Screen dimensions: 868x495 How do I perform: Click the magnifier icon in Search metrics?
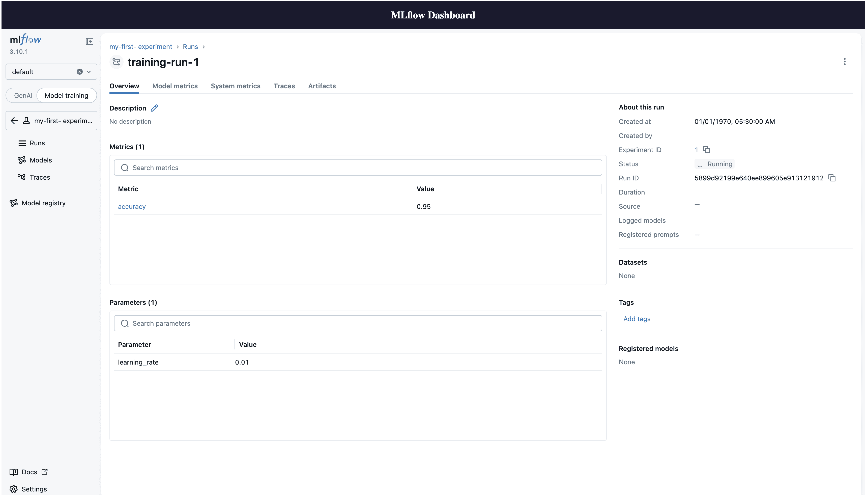coord(125,168)
